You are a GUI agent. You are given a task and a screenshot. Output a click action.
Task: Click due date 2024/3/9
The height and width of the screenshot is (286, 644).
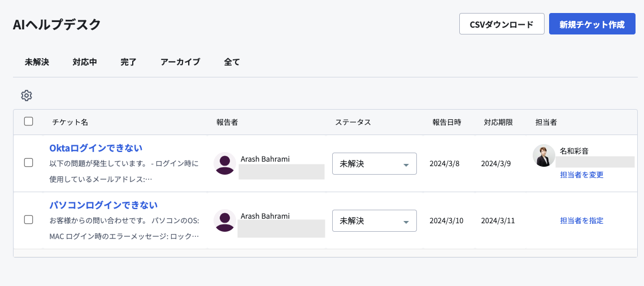pos(496,163)
